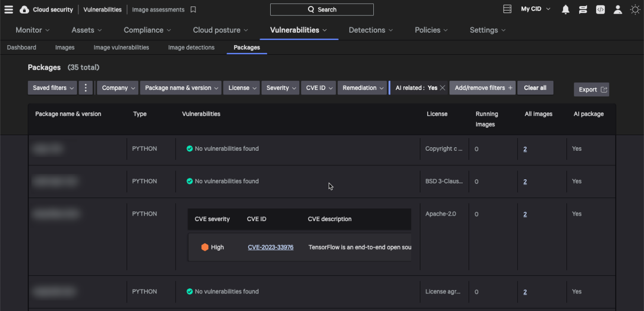Open All images link in BSD 3-Clause row
Viewport: 644px width, 311px height.
525,182
